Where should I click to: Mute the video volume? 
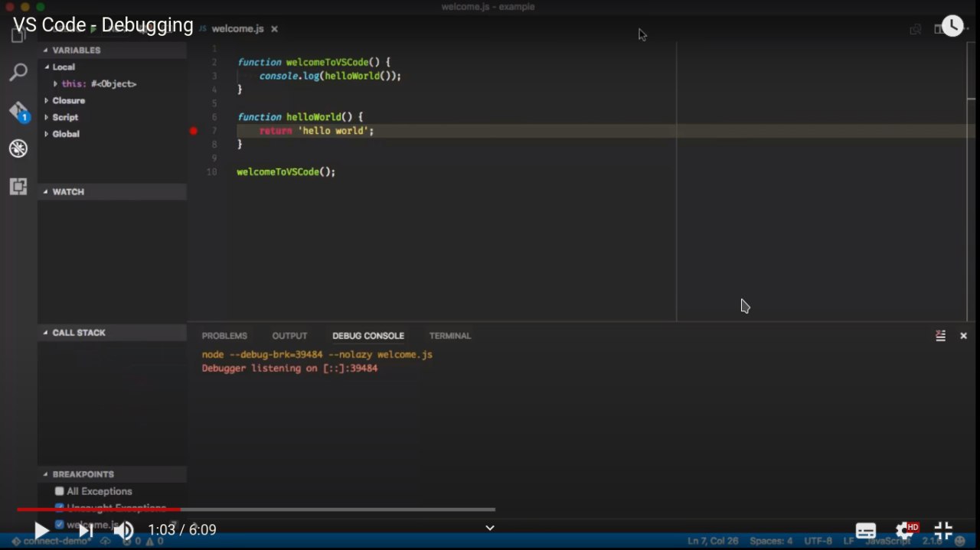click(123, 530)
